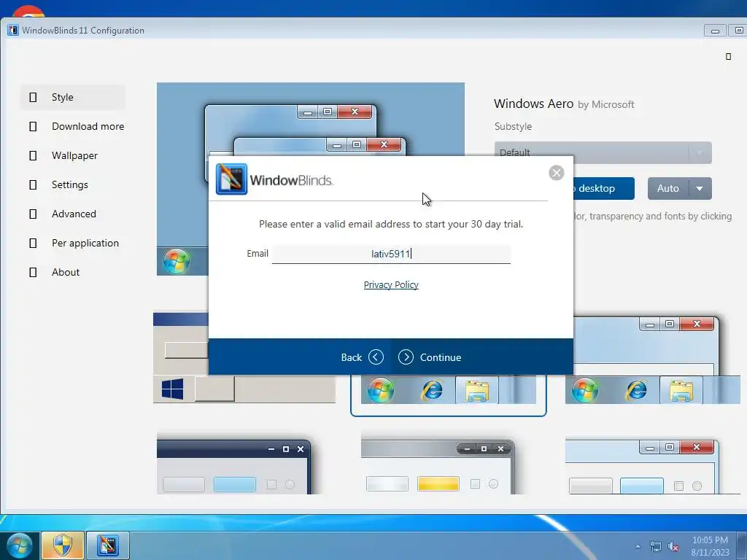Screen dimensions: 747x560
Task: Click the WindowBlinds taskbar icon
Action: coord(108,545)
